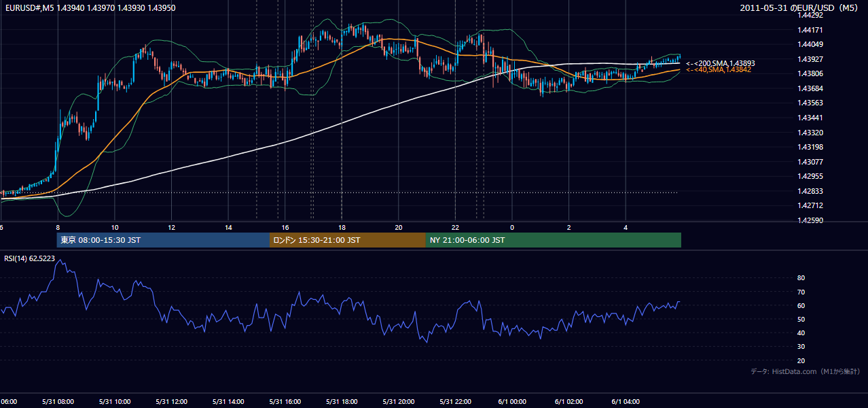Image resolution: width=868 pixels, height=408 pixels.
Task: Click RSI scale value 40
Action: (x=801, y=333)
